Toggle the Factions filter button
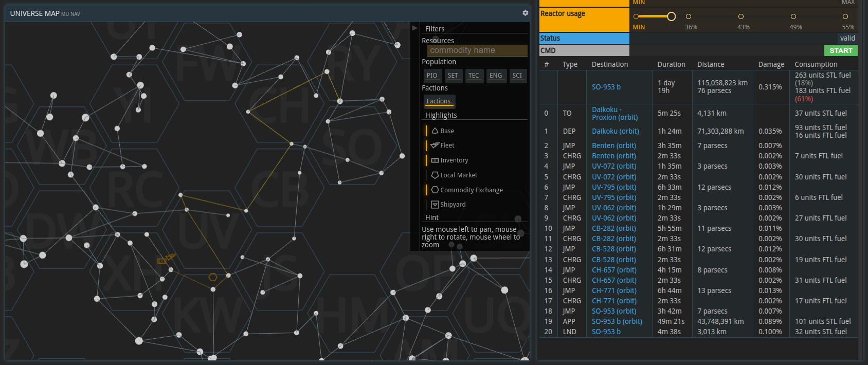Viewport: 868px width, 365px height. (x=439, y=101)
